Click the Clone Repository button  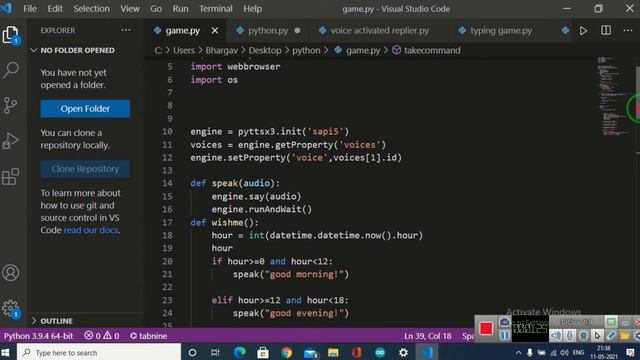pyautogui.click(x=85, y=169)
